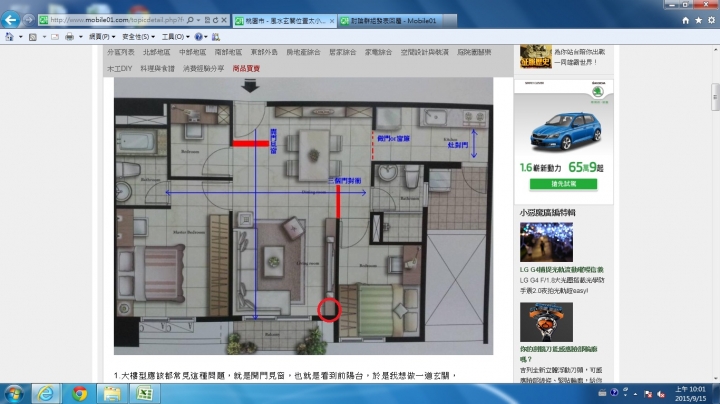Click the 中部地區 nav item
The height and width of the screenshot is (404, 720).
pos(192,52)
